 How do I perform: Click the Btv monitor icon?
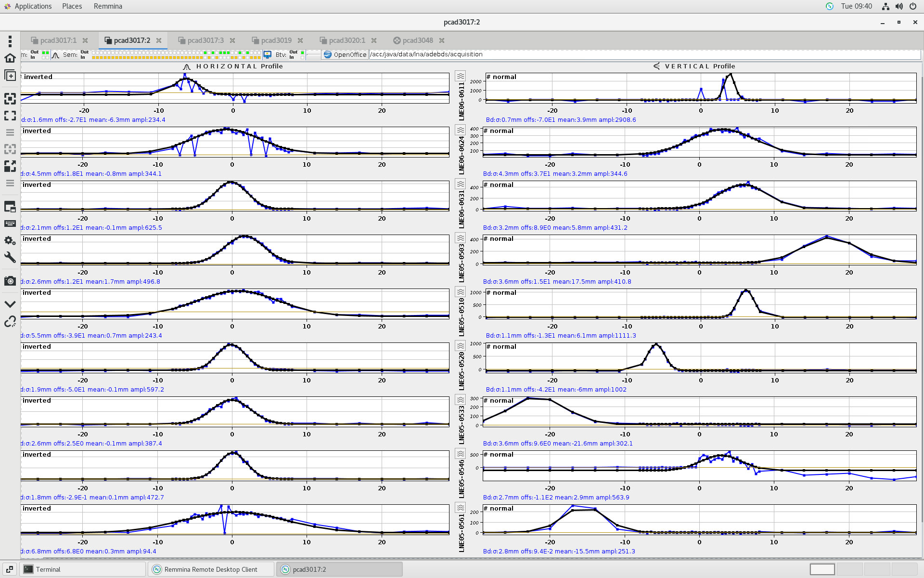[268, 54]
